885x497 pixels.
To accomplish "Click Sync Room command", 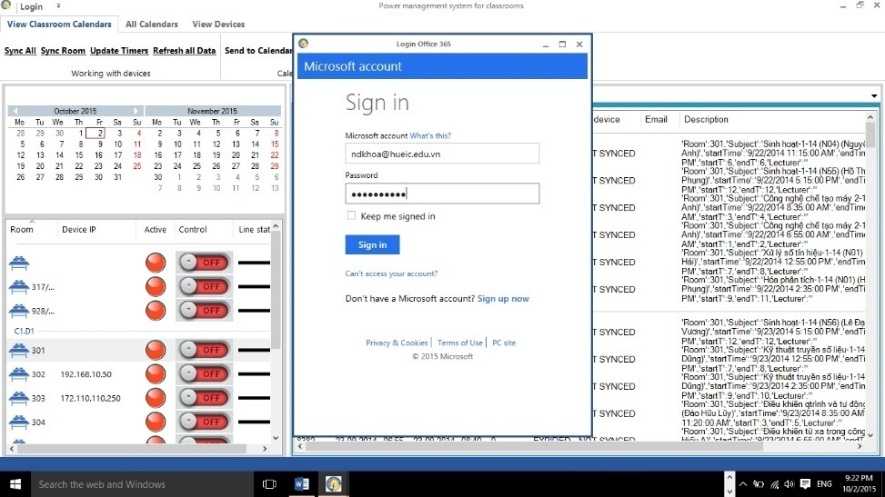I will coord(63,51).
